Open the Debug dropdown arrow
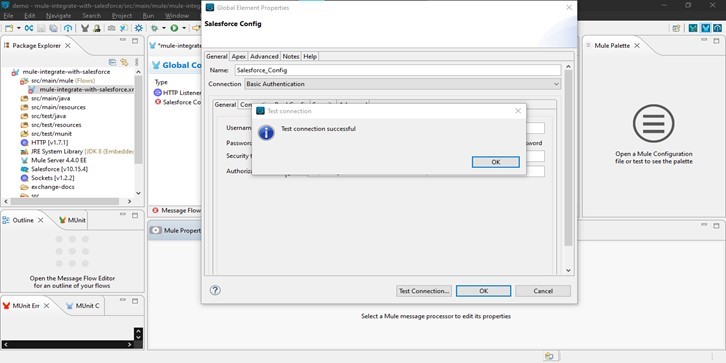The image size is (726, 363). click(x=164, y=28)
